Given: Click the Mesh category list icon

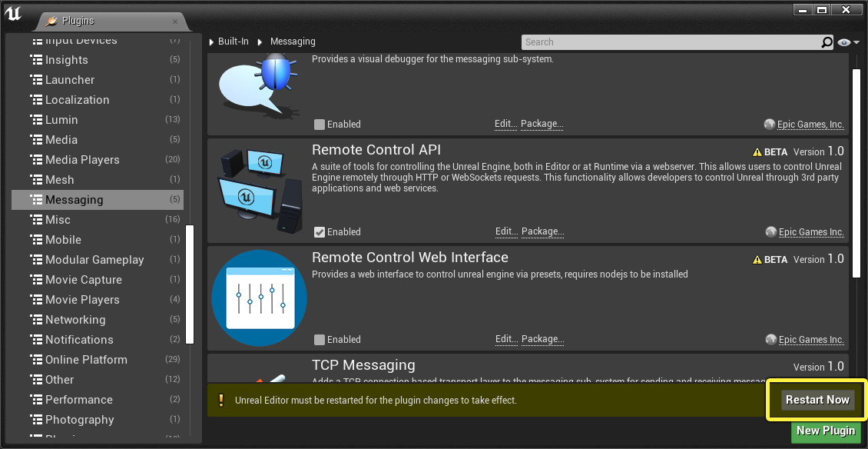Looking at the screenshot, I should click(37, 180).
